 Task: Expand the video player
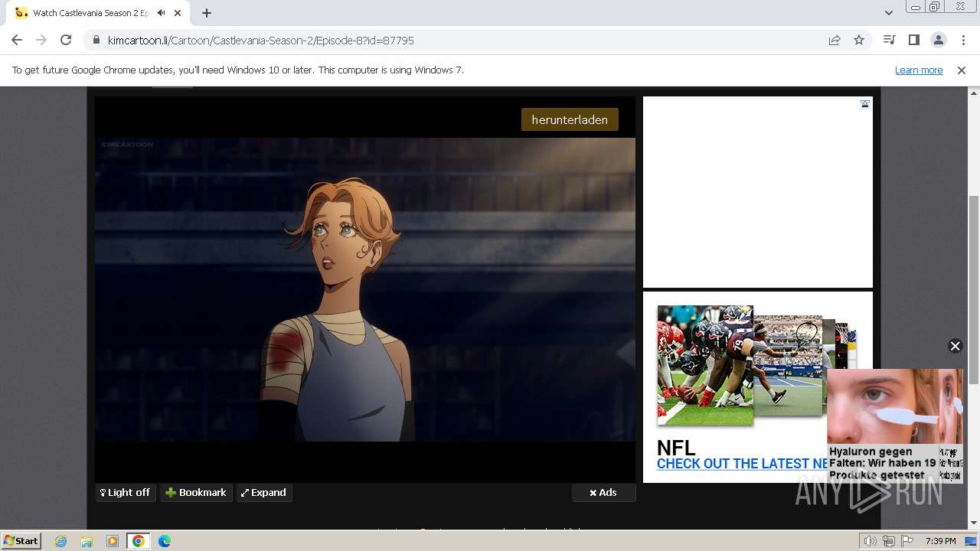pos(263,493)
